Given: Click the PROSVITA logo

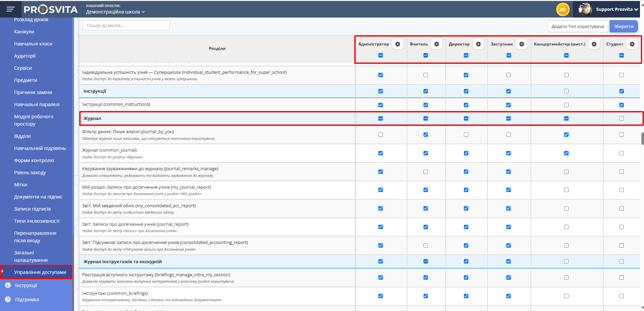Looking at the screenshot, I should tap(51, 9).
